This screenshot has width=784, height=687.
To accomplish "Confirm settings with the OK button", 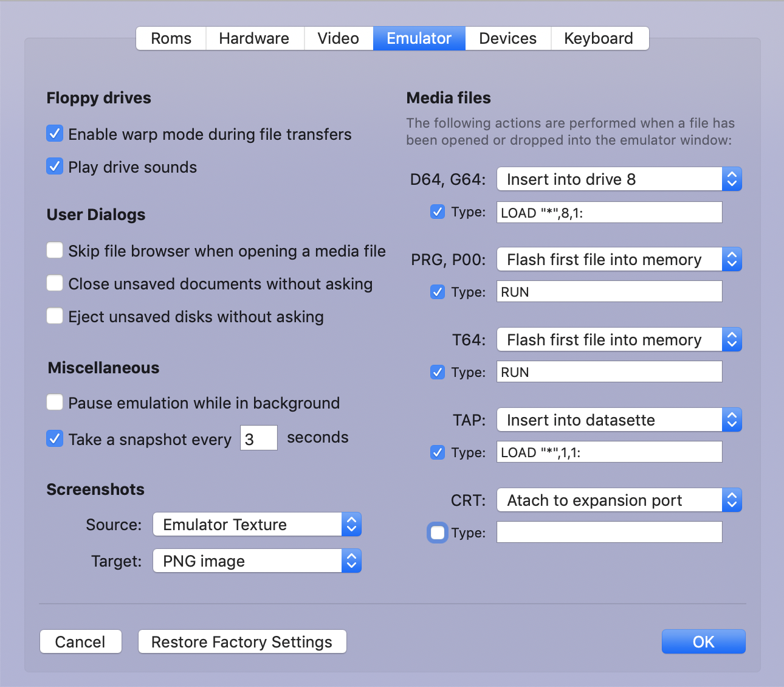I will click(703, 641).
